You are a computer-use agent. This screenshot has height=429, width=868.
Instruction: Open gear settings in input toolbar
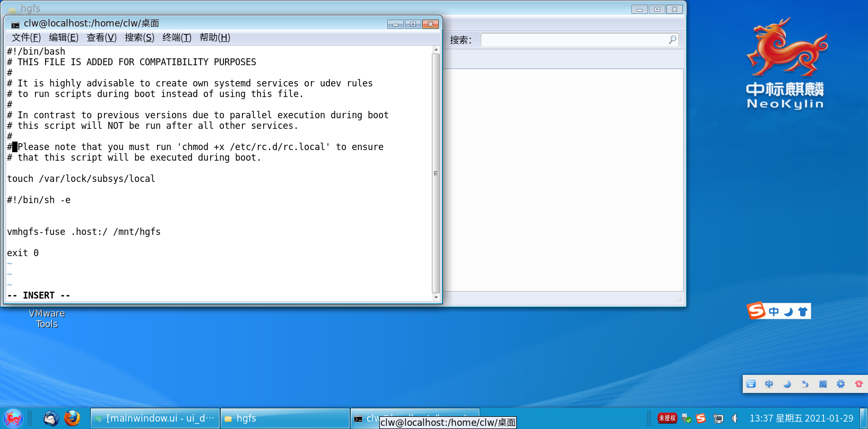[841, 384]
